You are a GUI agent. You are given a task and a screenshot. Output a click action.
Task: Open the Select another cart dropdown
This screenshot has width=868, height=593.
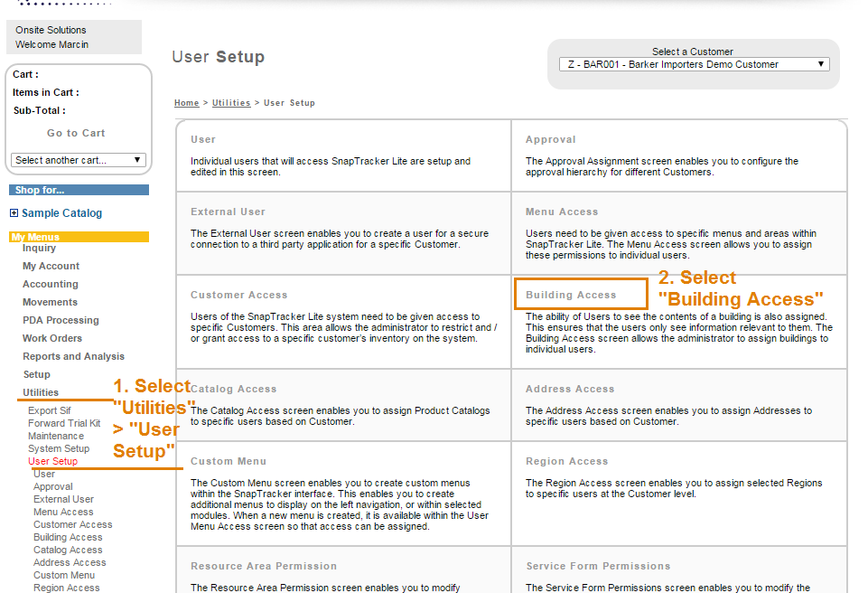78,160
